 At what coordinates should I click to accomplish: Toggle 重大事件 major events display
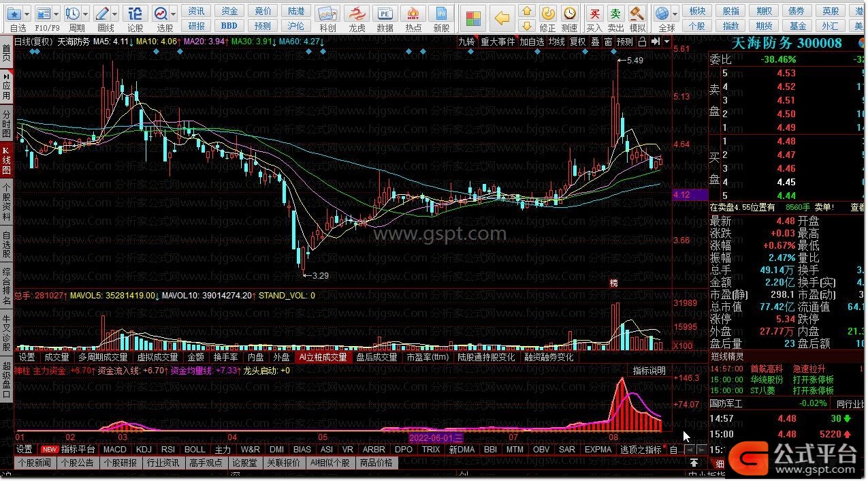(498, 42)
